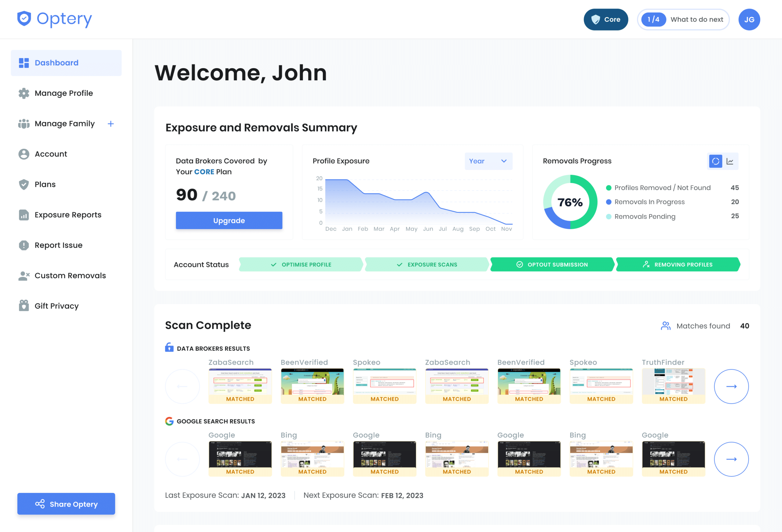Image resolution: width=782 pixels, height=532 pixels.
Task: Click the plus icon beside Manage Family
Action: [x=111, y=124]
